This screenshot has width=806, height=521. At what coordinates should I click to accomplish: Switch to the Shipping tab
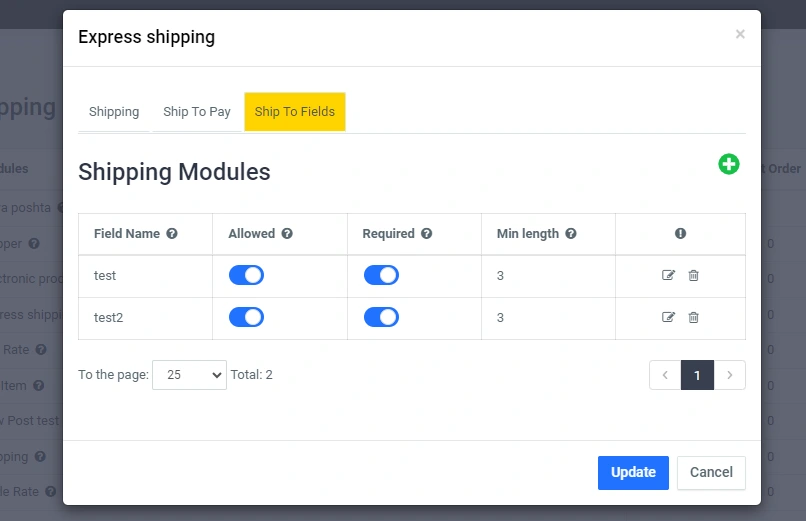point(114,112)
